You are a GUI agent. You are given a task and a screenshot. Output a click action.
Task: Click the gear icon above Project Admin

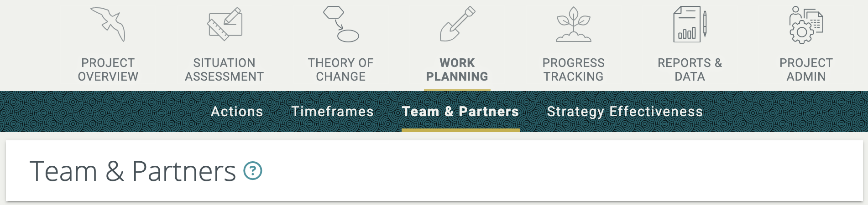806,25
